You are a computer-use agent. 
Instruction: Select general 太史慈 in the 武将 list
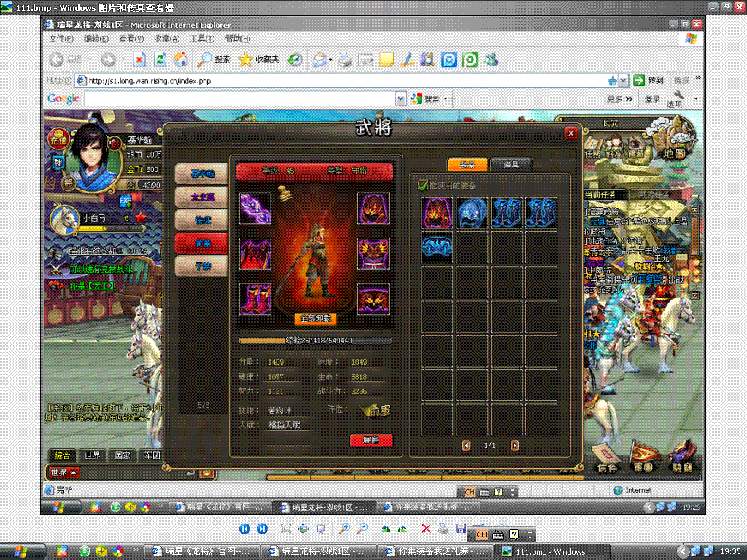[202, 197]
